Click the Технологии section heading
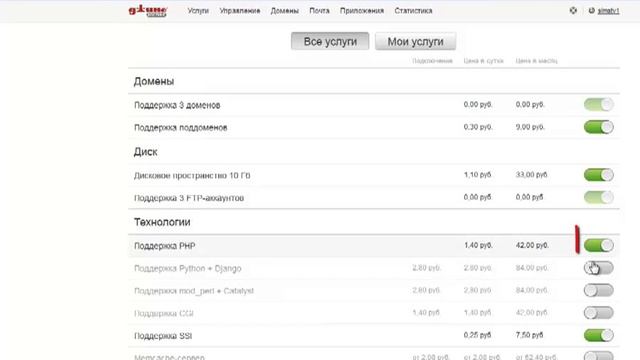Screen dimensions: 640x360 162,222
